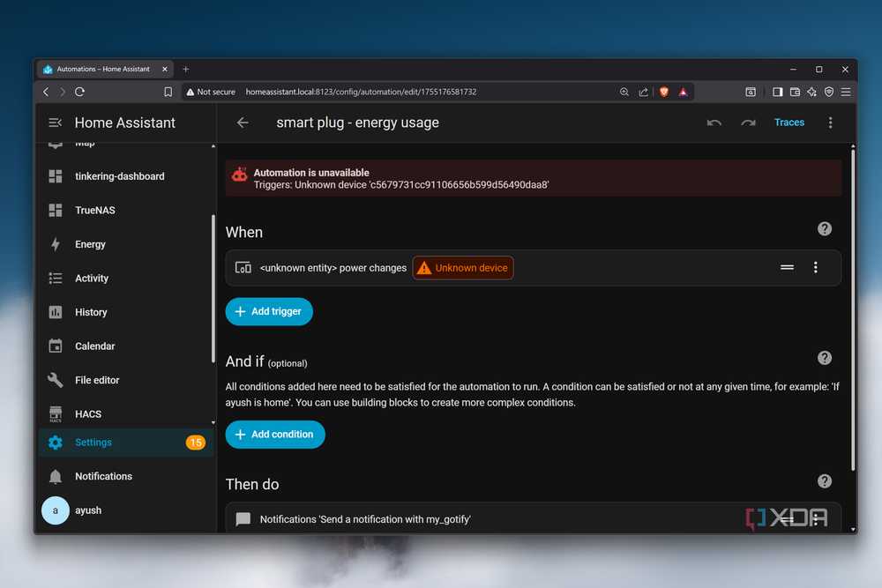Open the automation Traces

pos(789,123)
